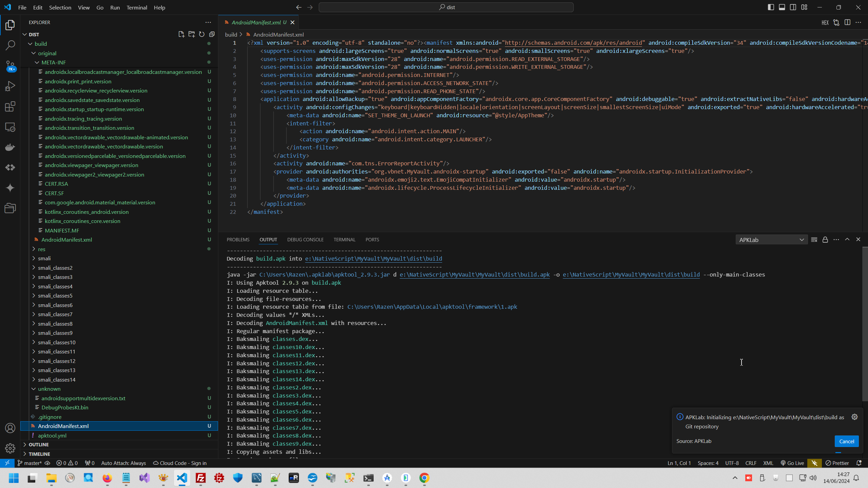The image size is (868, 488).
Task: Toggle the primary side bar visibility
Action: (771, 7)
